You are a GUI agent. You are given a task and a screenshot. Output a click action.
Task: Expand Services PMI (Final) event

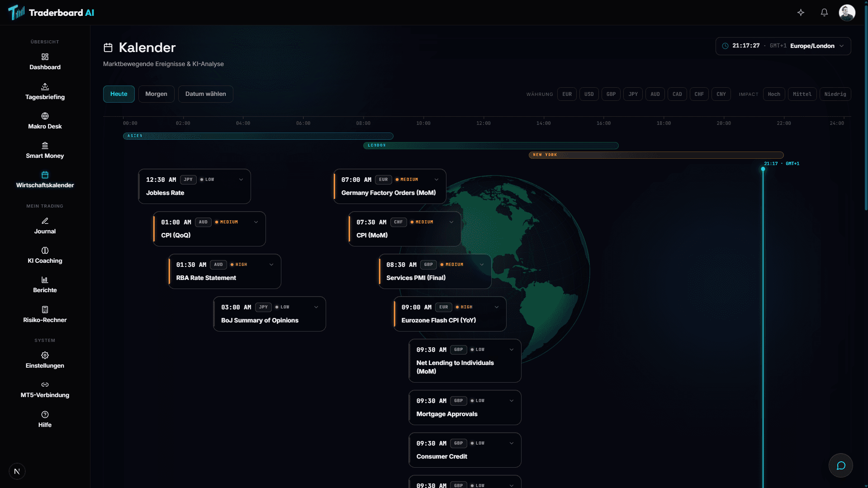[x=482, y=265]
